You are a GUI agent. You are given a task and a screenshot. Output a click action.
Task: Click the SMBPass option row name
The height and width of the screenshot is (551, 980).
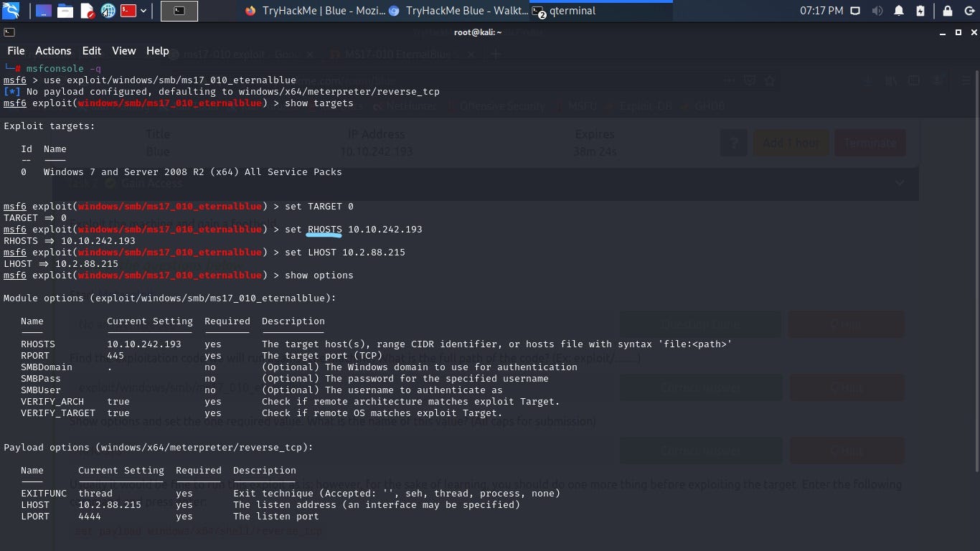[x=41, y=379]
